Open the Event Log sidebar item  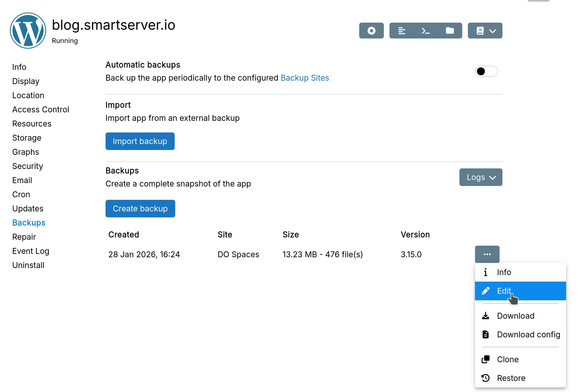[x=31, y=251]
